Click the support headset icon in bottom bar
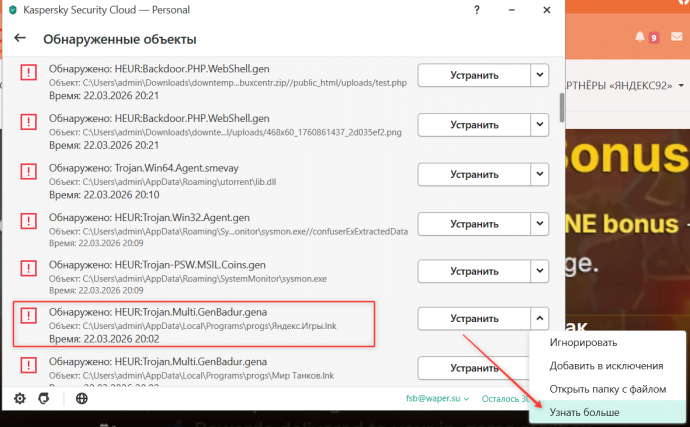The height and width of the screenshot is (427, 690). [x=43, y=398]
